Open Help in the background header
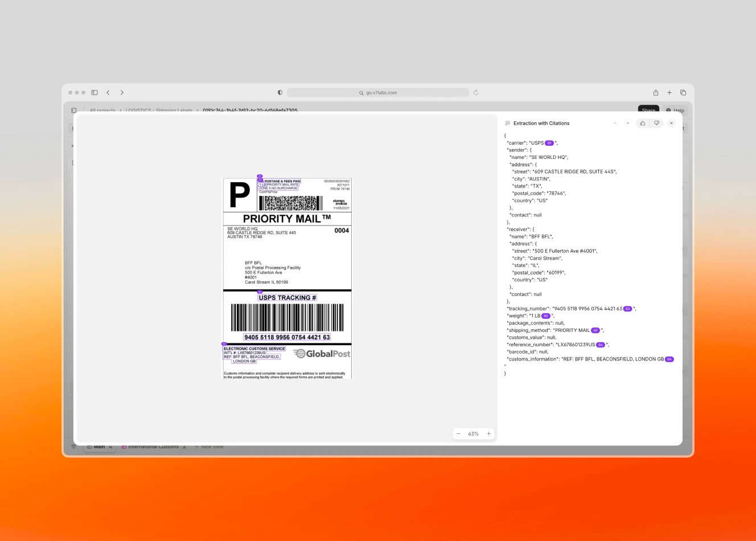The height and width of the screenshot is (541, 756). pos(675,110)
